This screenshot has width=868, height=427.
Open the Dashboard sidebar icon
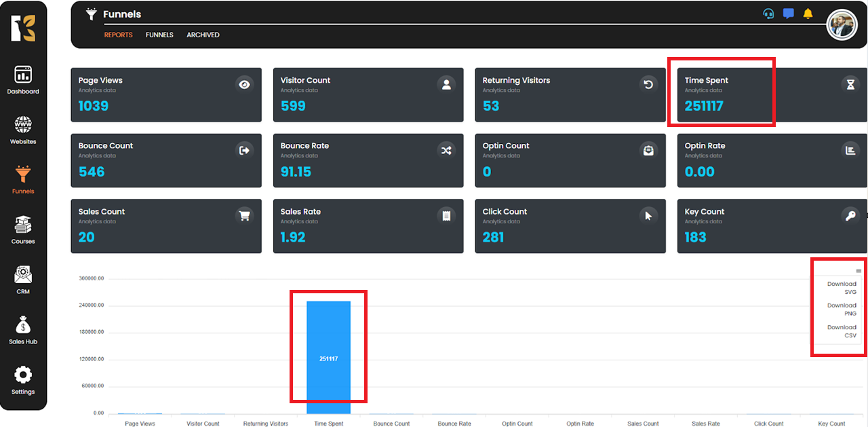click(23, 79)
